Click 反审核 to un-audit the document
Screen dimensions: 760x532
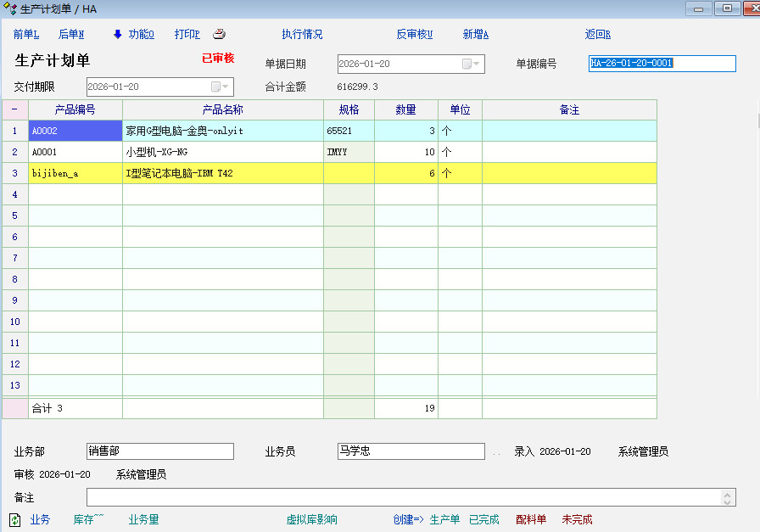click(415, 35)
